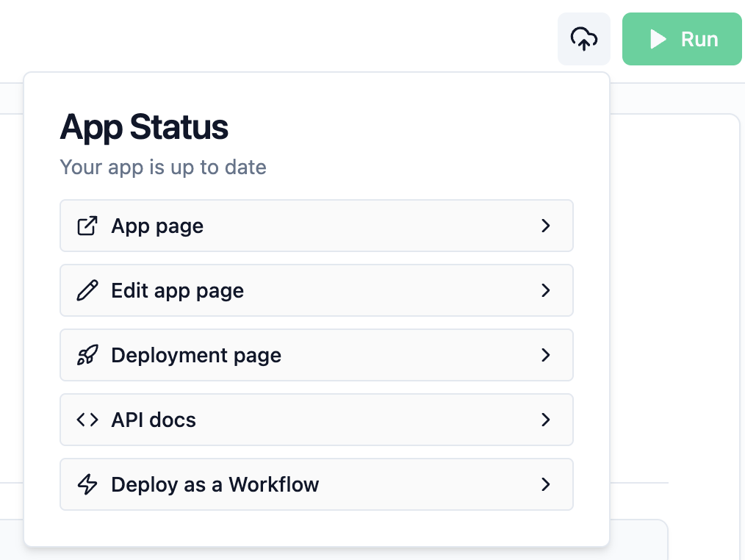The height and width of the screenshot is (560, 745).
Task: Click the cloud arrow upload symbol
Action: pos(583,38)
